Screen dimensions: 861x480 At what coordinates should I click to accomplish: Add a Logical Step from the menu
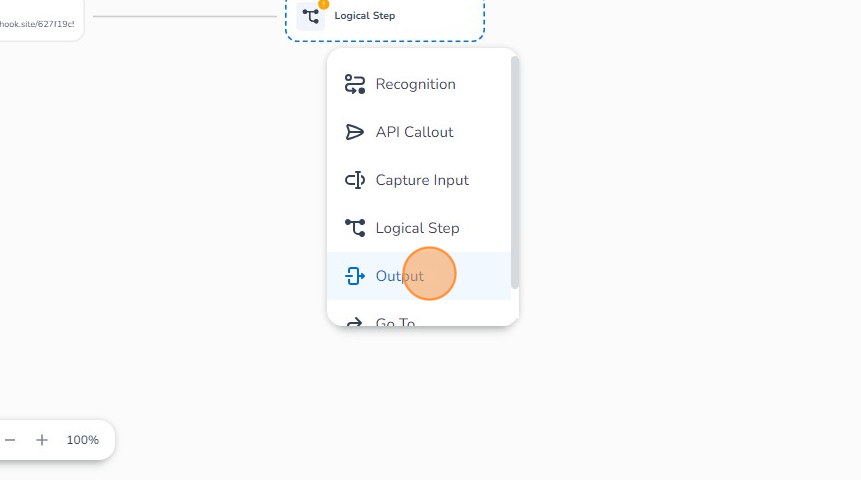pyautogui.click(x=417, y=228)
